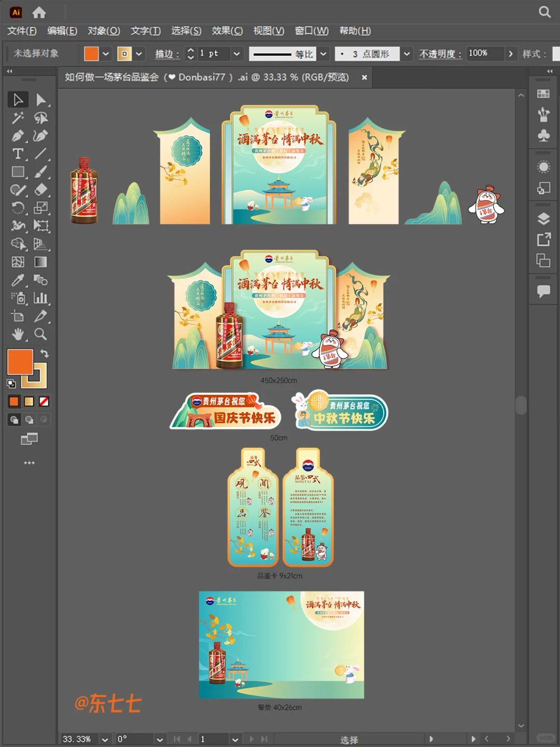The image size is (560, 747).
Task: Open the 0° rotate view dropdown
Action: pos(160,739)
